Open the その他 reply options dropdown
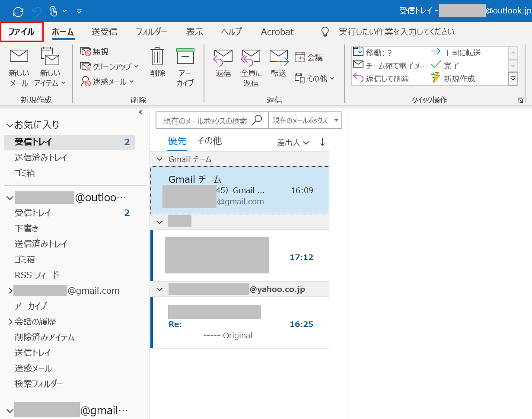 (315, 78)
